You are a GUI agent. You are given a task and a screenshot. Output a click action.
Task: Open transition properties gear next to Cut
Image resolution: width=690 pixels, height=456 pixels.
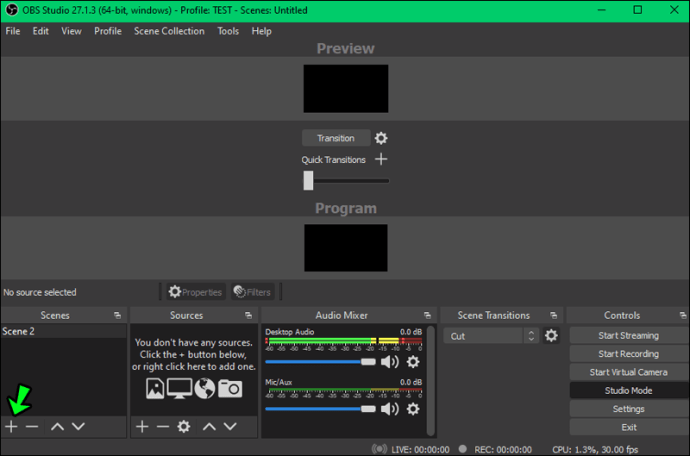[551, 336]
